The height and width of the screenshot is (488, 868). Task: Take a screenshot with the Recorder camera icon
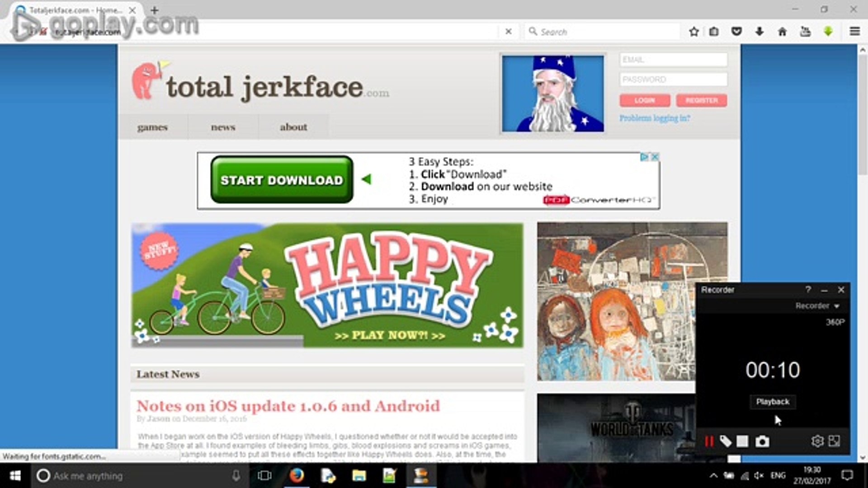[x=762, y=441]
